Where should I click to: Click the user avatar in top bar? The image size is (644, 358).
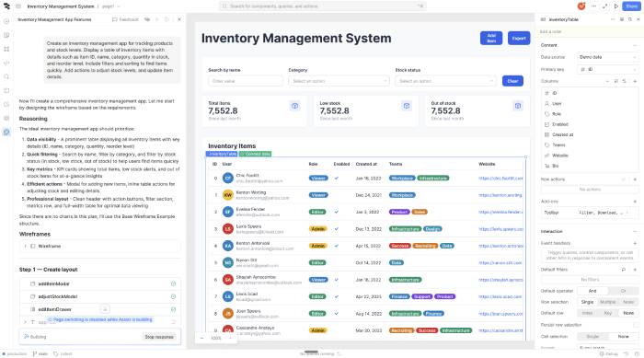[581, 6]
